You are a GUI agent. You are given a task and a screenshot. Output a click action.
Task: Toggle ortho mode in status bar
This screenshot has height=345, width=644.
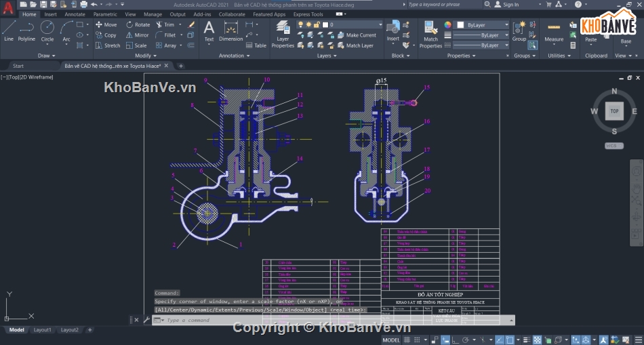455,340
